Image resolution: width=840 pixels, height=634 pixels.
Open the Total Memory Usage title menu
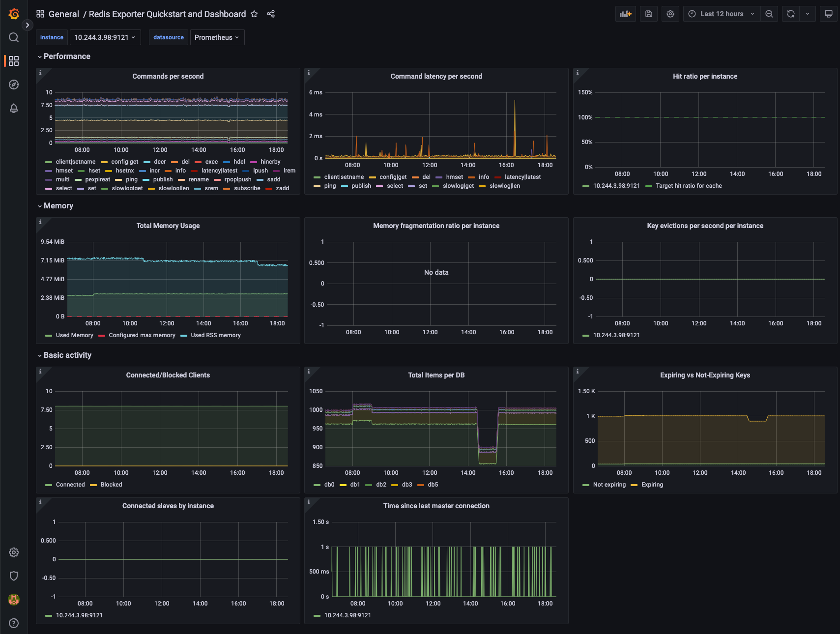point(168,226)
